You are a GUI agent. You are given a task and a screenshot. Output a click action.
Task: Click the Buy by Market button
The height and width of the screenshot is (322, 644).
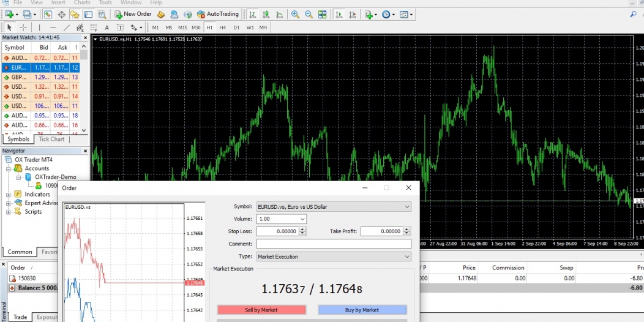pos(362,310)
